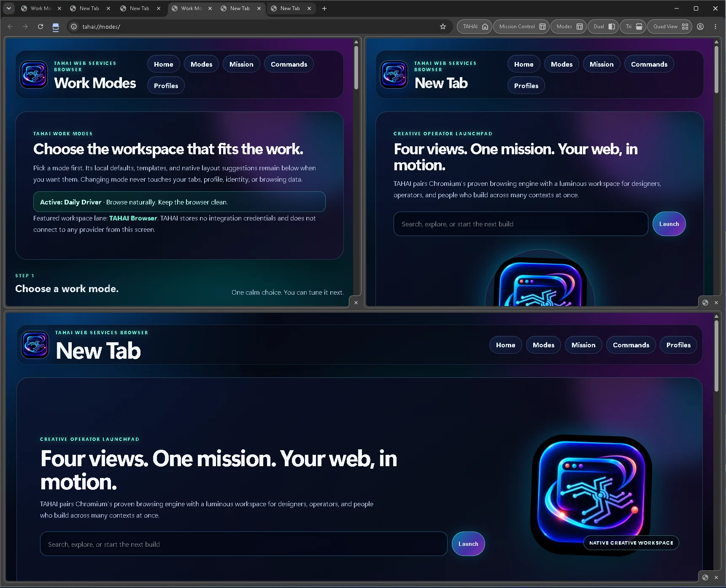Click Commands in the bottom New Tab pane
Viewport: 726px width, 588px height.
(x=631, y=345)
